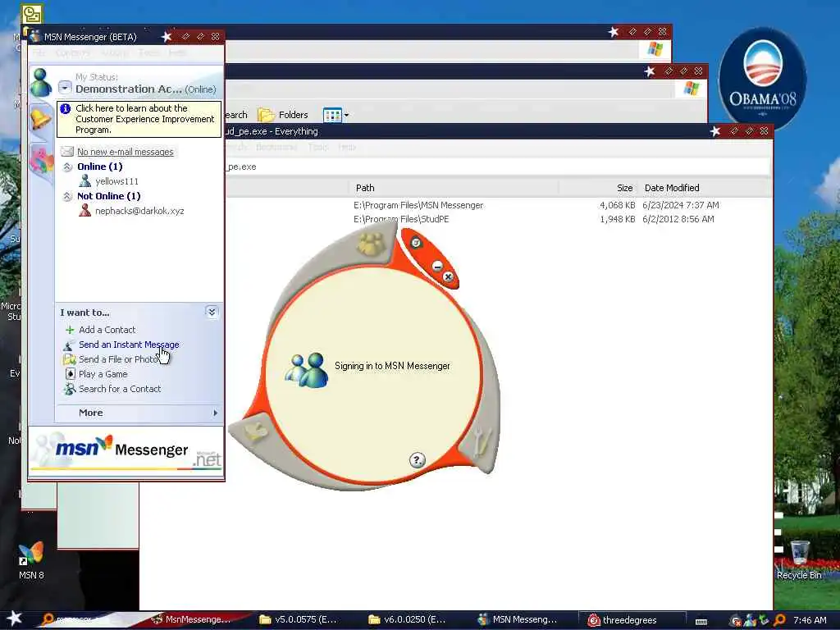
Task: Open No new e-mail messages link
Action: pos(126,152)
